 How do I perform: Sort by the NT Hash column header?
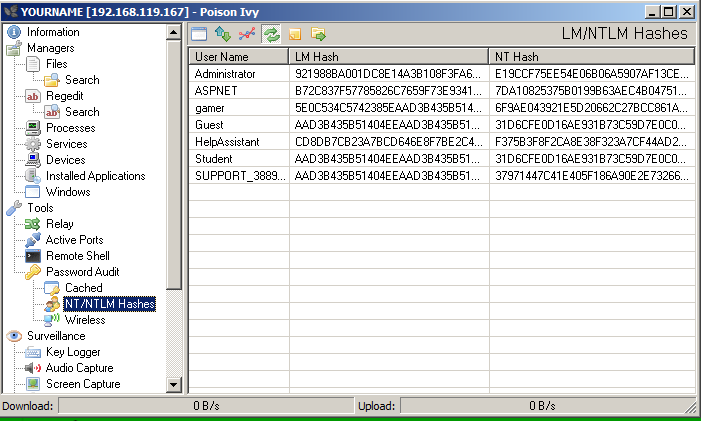click(592, 57)
